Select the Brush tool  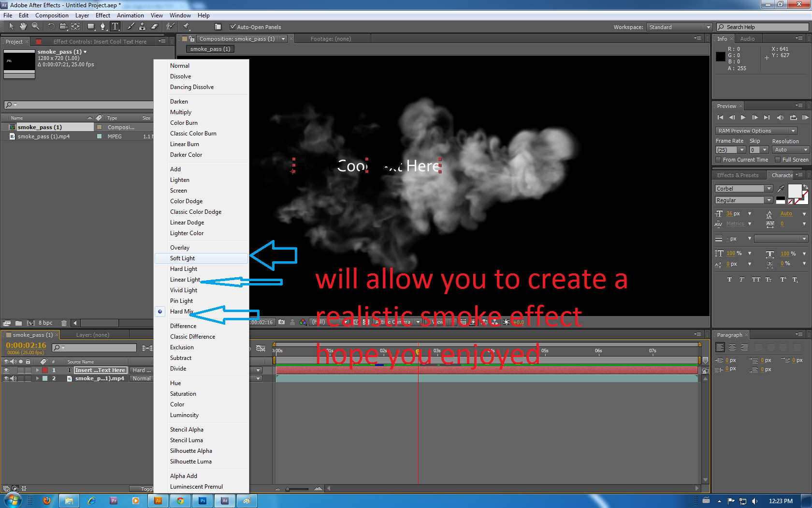(130, 26)
